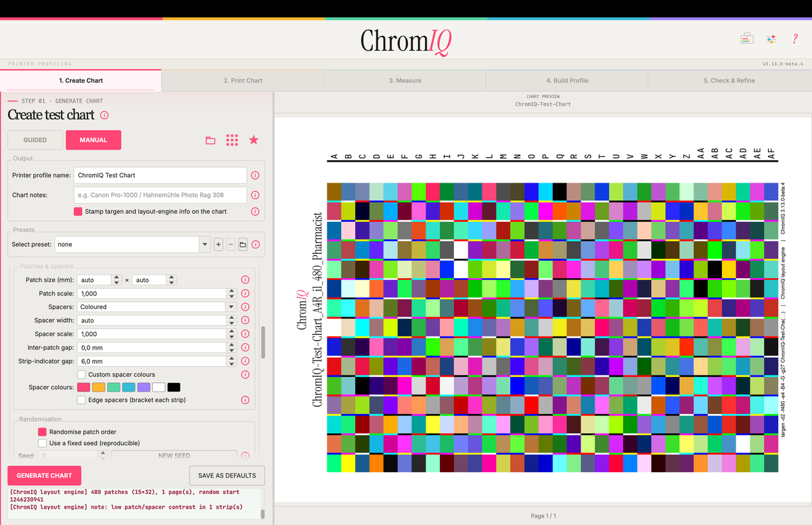Screen dimensions: 812x525
Task: Adjust Spacer scale stepper arrows
Action: 232,334
